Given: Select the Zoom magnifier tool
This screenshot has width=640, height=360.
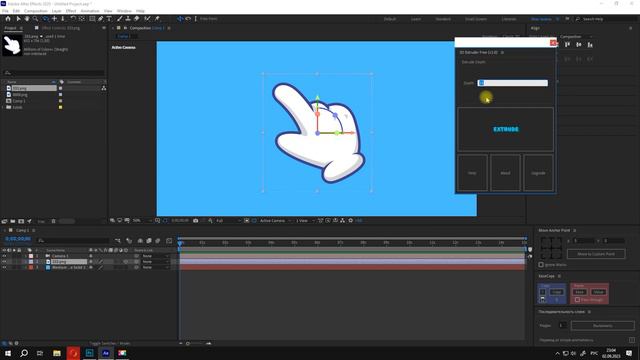Looking at the screenshot, I should click(x=36, y=19).
